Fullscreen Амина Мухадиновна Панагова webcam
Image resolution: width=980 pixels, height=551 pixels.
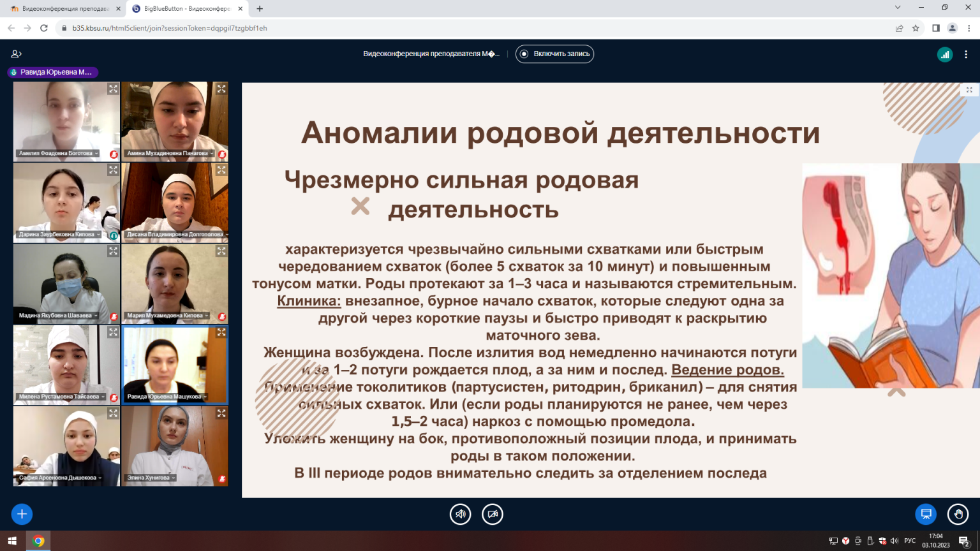221,89
